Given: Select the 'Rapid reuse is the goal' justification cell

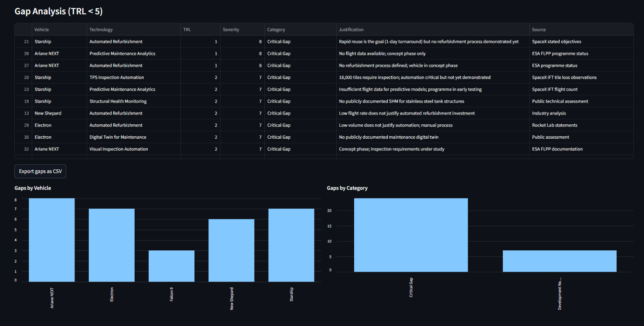Looking at the screenshot, I should [x=433, y=42].
